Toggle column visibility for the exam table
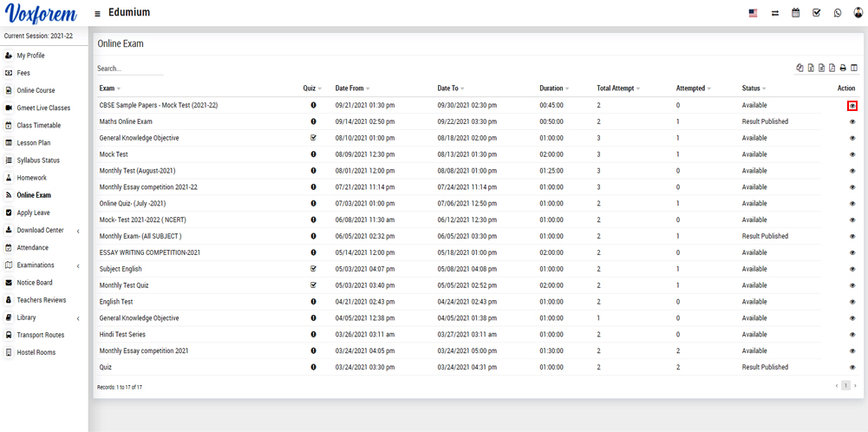This screenshot has width=868, height=432. (854, 68)
